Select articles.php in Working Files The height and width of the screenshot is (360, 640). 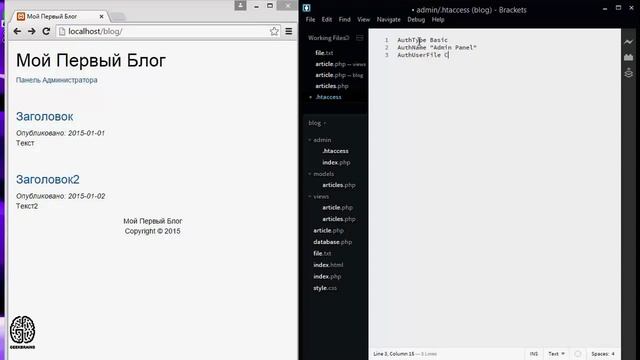tap(332, 86)
